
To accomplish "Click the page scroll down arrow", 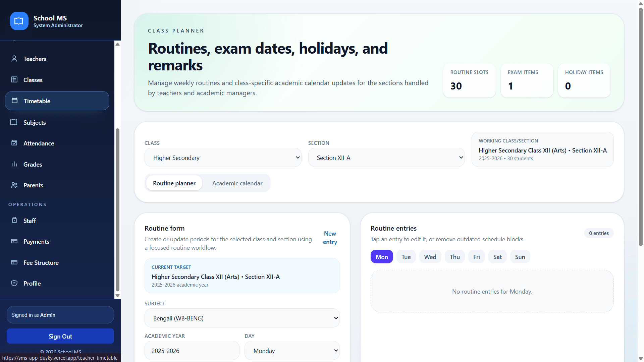I will pyautogui.click(x=641, y=359).
